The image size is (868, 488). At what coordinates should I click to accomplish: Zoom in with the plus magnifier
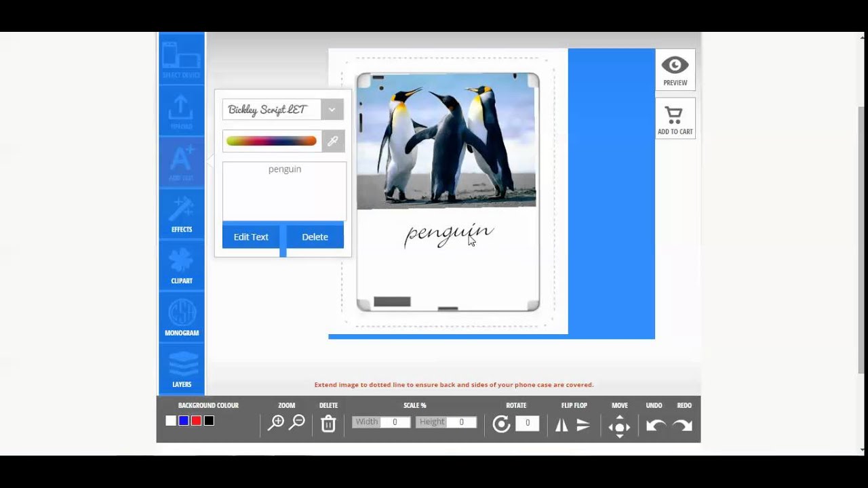pos(276,424)
